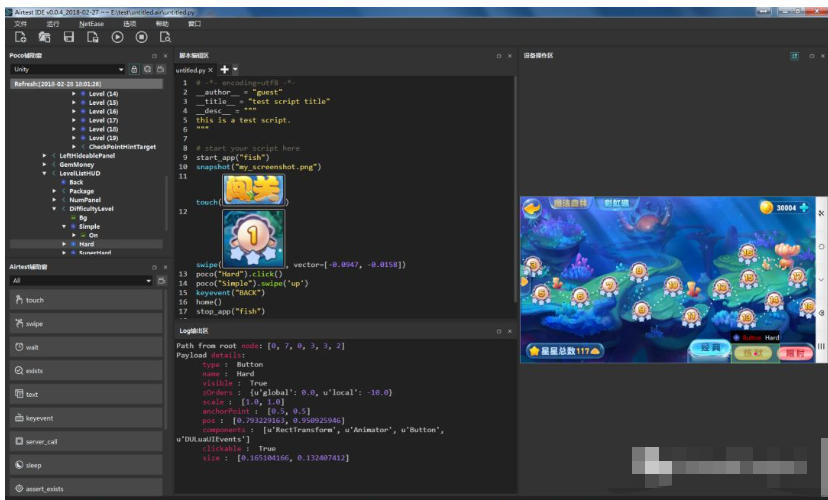Save the current script
Viewport: 828px width, 500px height.
[69, 37]
